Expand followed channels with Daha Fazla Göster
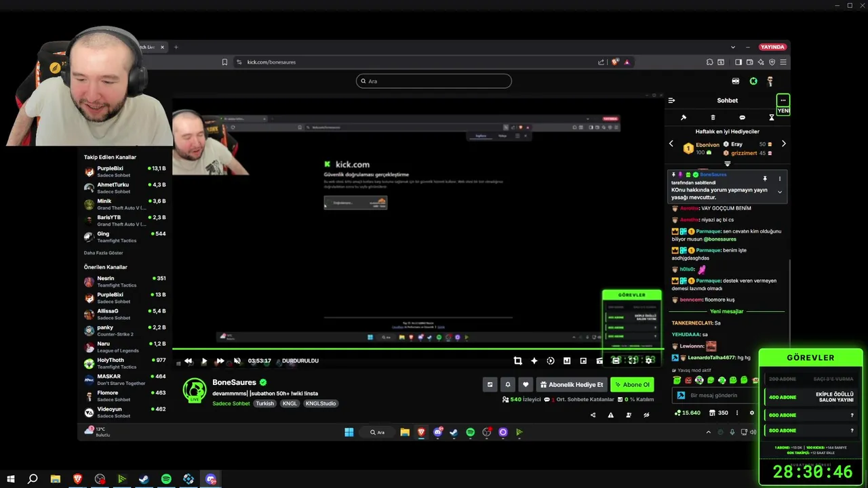The height and width of the screenshot is (488, 868). [x=103, y=253]
